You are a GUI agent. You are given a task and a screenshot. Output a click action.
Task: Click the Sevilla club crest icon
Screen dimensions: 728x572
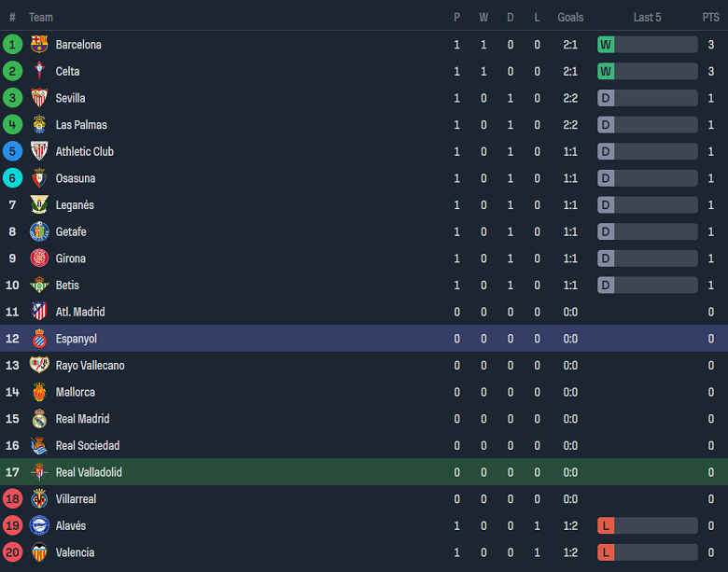pyautogui.click(x=39, y=98)
